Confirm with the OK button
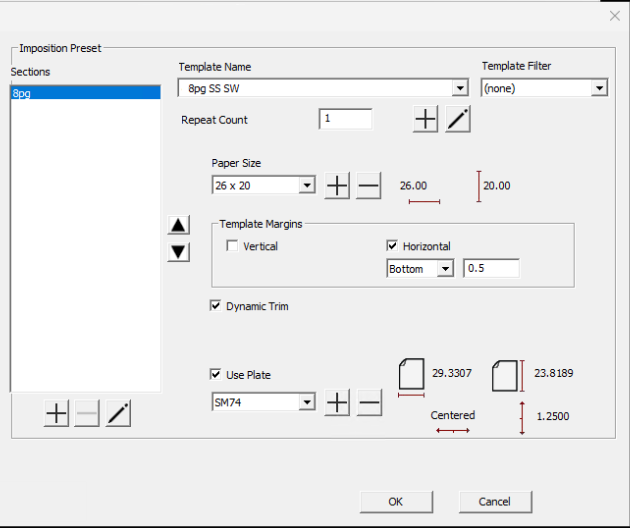630x528 pixels. point(396,501)
